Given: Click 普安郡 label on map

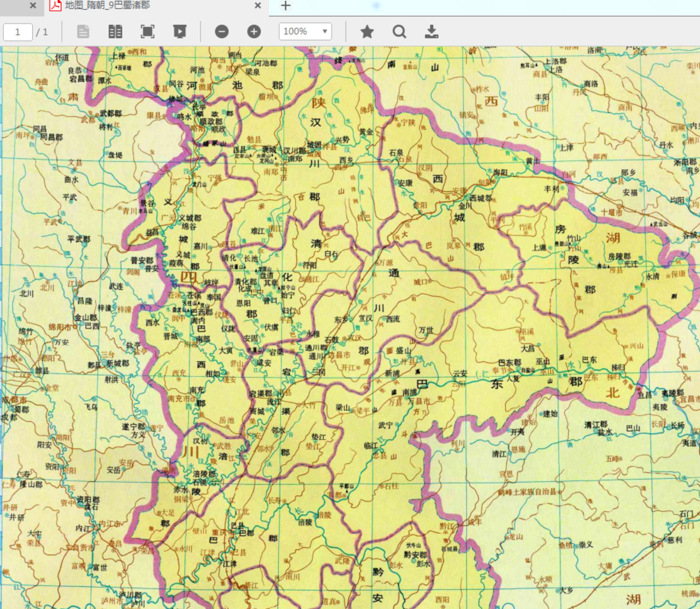Looking at the screenshot, I should 142,260.
